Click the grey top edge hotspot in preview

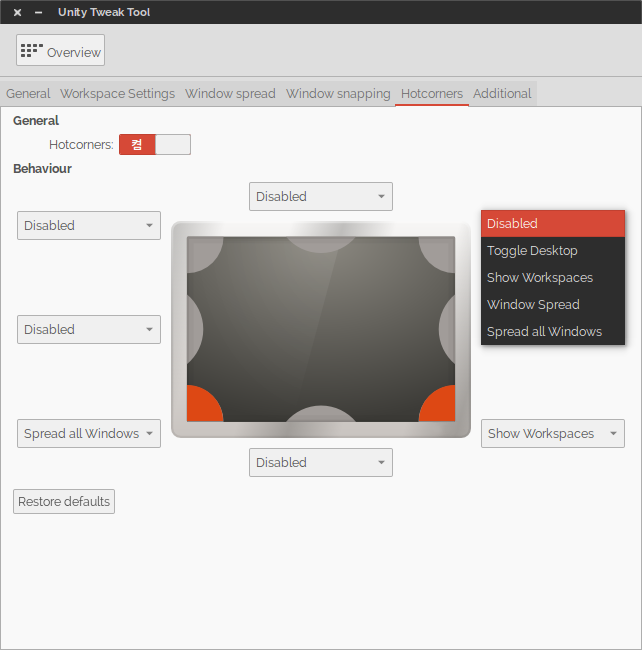(x=321, y=244)
